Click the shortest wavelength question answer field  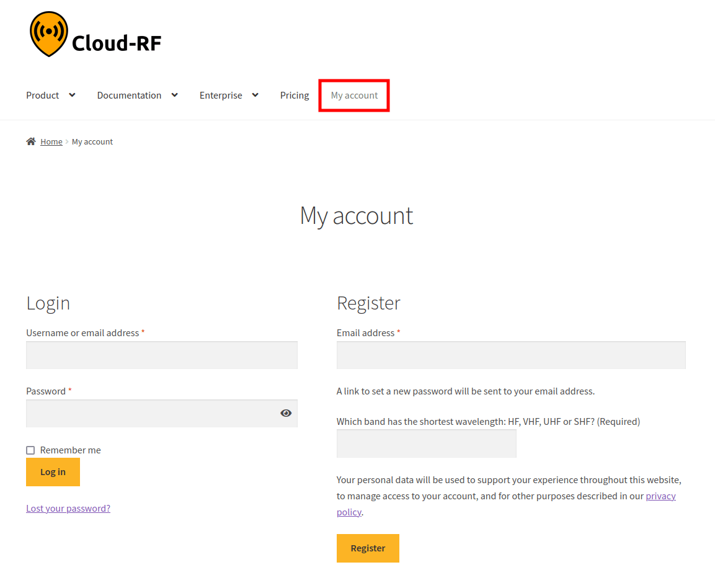(x=426, y=443)
